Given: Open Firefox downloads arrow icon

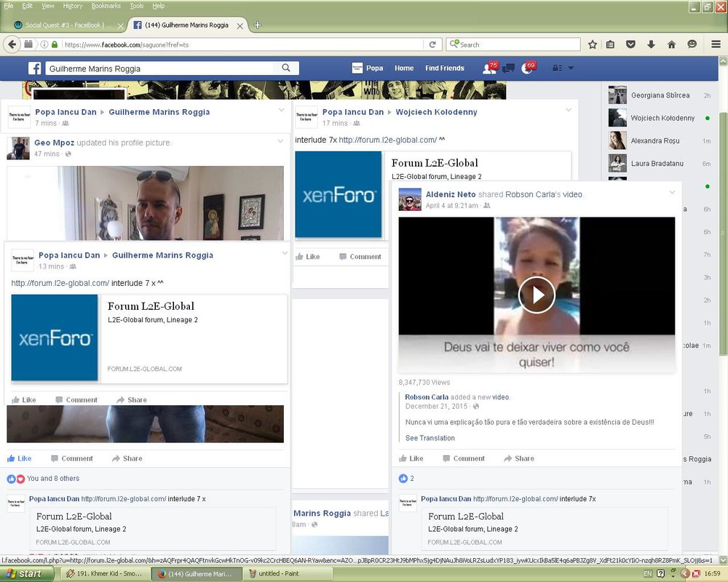Looking at the screenshot, I should coord(651,44).
